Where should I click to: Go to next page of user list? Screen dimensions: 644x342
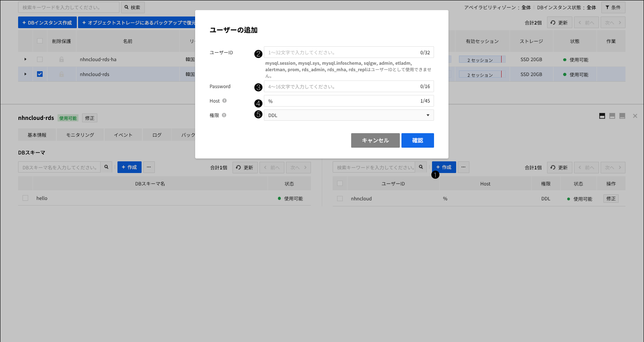(613, 167)
